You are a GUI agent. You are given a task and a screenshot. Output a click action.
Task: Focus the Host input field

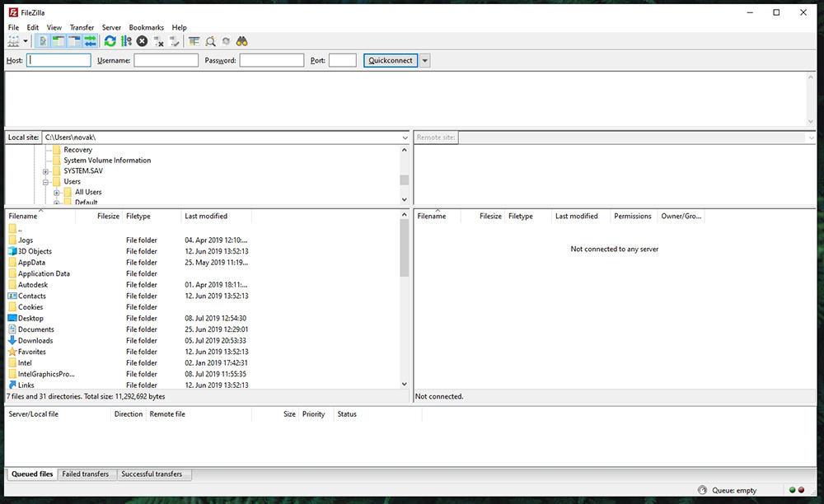tap(59, 60)
